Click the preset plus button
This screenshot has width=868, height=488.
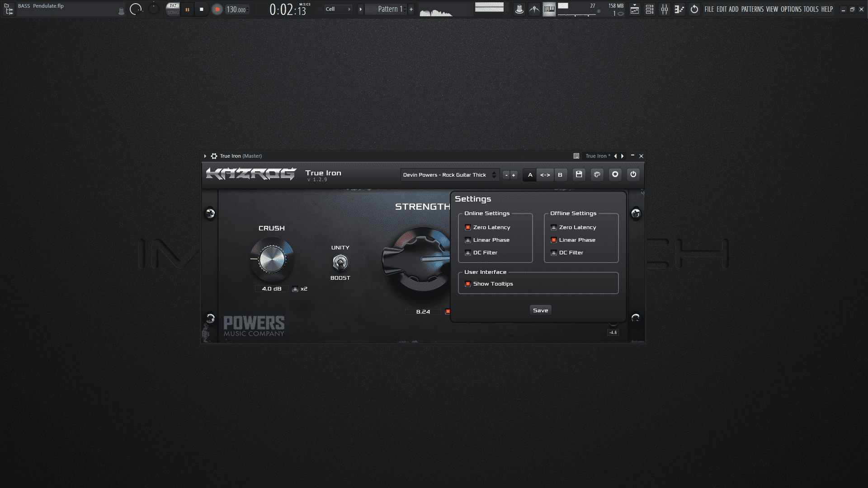(514, 175)
